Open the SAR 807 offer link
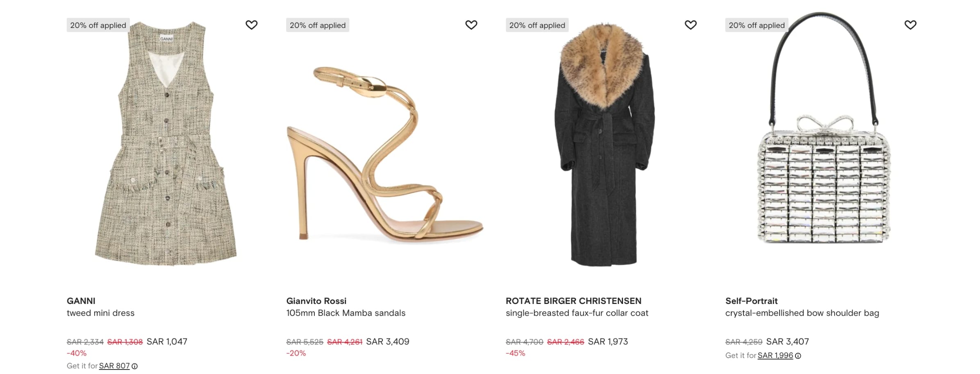 tap(114, 366)
